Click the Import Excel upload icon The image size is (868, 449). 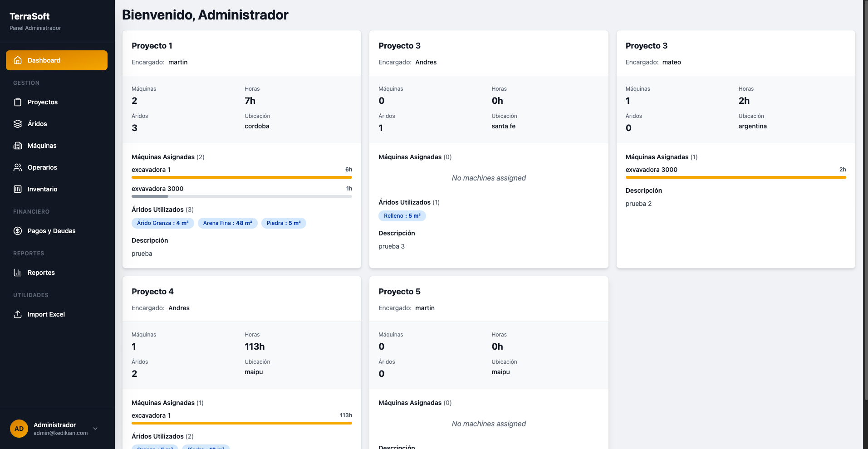pos(17,314)
